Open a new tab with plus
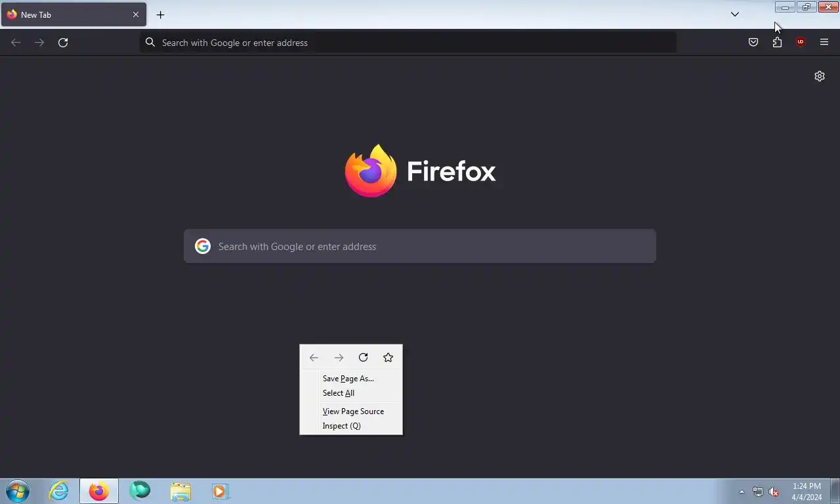840x504 pixels. click(x=160, y=14)
